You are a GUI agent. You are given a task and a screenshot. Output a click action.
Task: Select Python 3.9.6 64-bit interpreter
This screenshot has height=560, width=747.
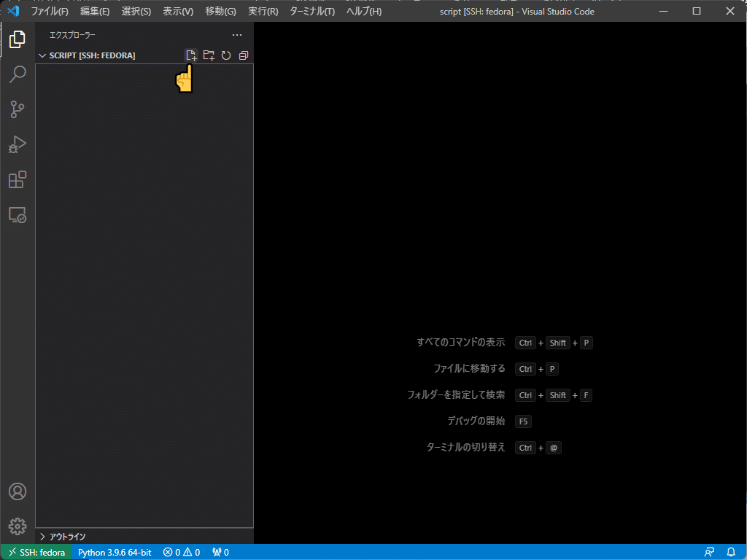pyautogui.click(x=115, y=552)
